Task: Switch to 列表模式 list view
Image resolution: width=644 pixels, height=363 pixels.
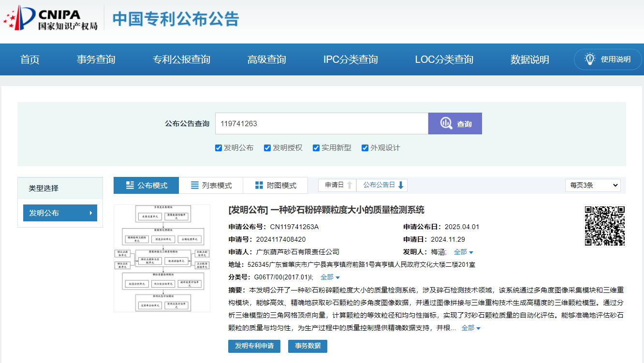Action: tap(211, 186)
